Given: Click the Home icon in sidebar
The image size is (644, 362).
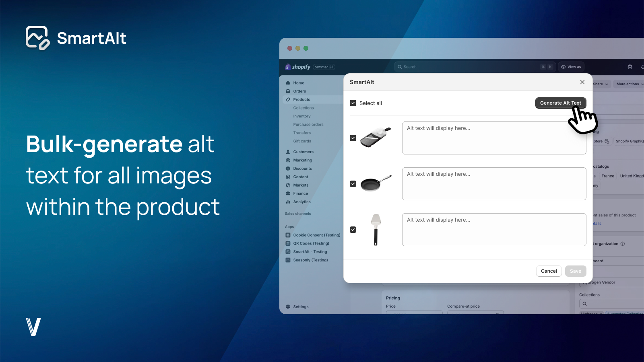Looking at the screenshot, I should [x=288, y=83].
